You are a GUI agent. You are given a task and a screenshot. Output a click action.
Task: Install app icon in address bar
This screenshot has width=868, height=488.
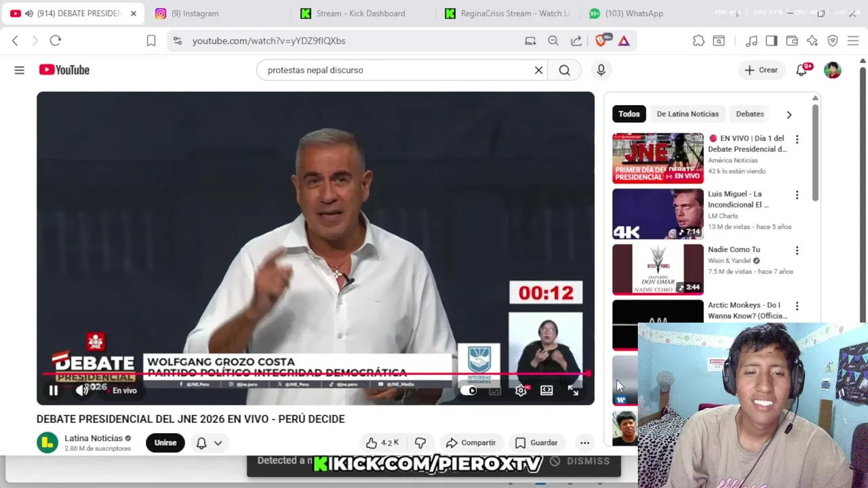(530, 41)
